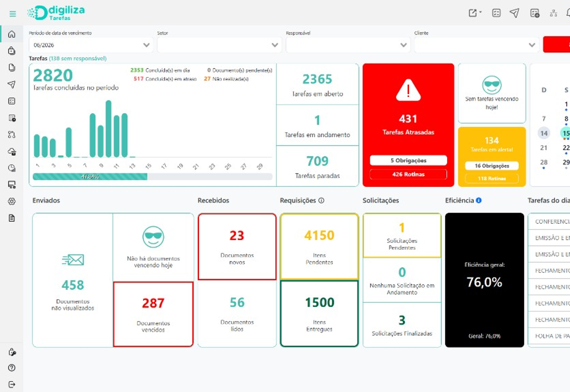Click the 517 Concluída(s) em atraso text
Screen dimensions: 570x392
165,79
